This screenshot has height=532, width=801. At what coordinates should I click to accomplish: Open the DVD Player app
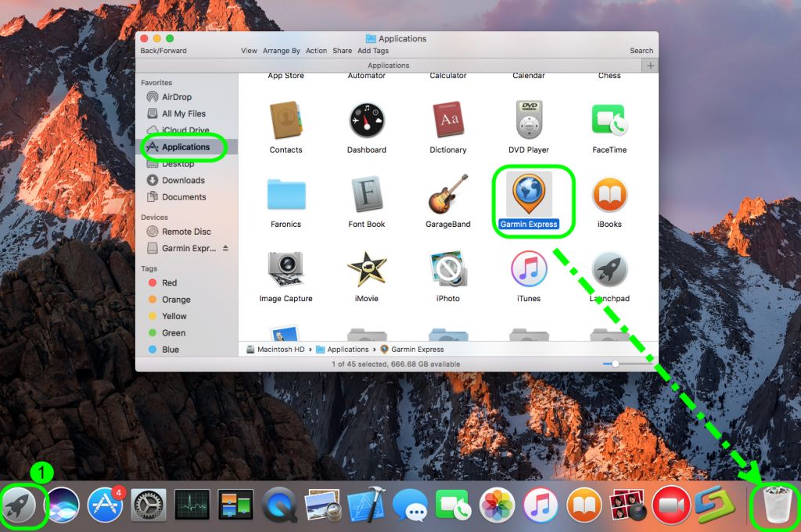coord(529,120)
